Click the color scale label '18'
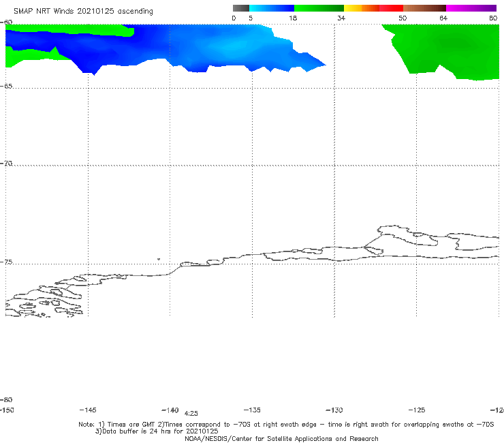Screen dimensions: 504x443 pos(293,18)
